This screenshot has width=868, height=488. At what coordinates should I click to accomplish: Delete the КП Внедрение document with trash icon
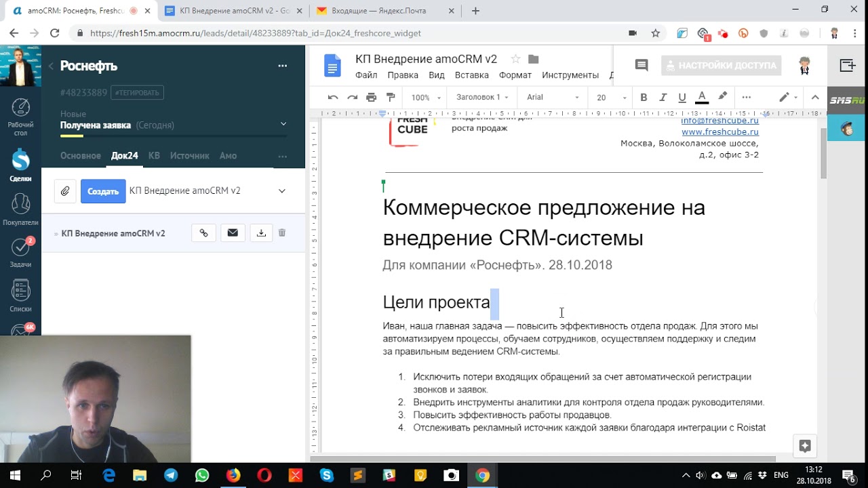pyautogui.click(x=282, y=232)
